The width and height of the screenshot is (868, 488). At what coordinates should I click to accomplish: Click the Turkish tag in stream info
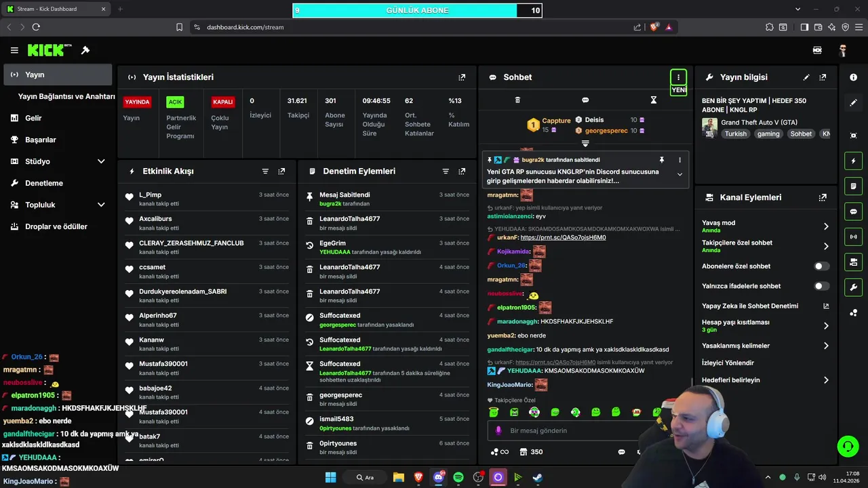click(x=735, y=134)
